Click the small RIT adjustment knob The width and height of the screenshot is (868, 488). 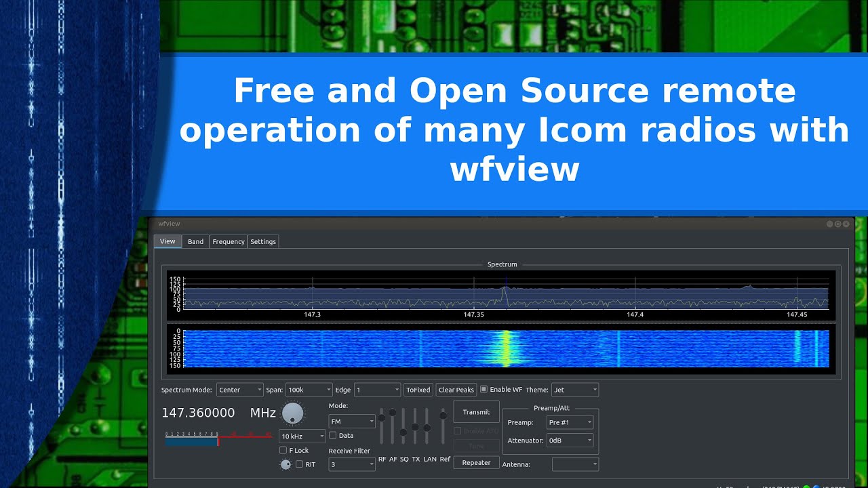[285, 464]
